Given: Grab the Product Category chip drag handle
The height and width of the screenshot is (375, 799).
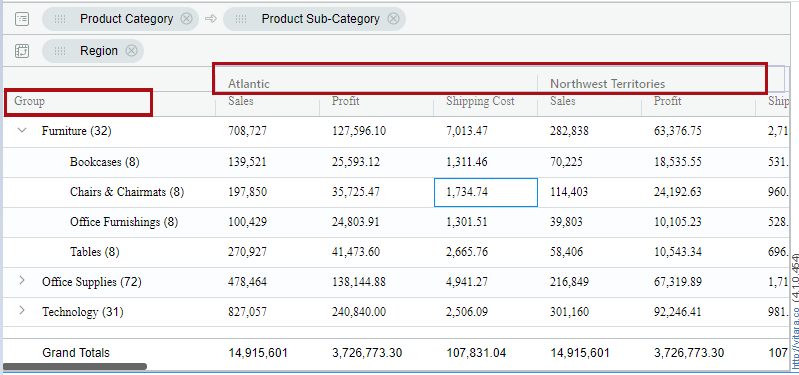Looking at the screenshot, I should pos(60,19).
